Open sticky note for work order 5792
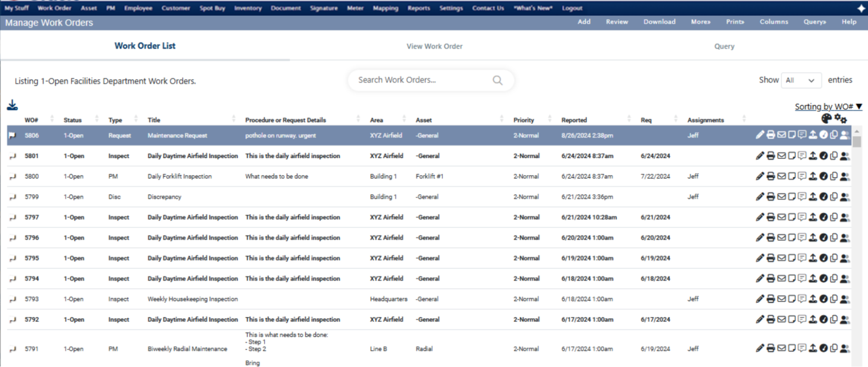868x367 pixels. [792, 319]
